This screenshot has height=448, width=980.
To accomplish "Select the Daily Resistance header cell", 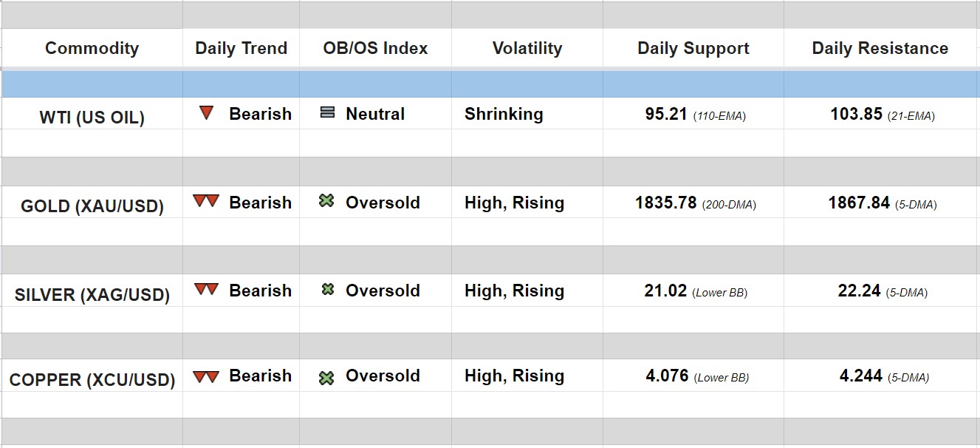I will [880, 49].
